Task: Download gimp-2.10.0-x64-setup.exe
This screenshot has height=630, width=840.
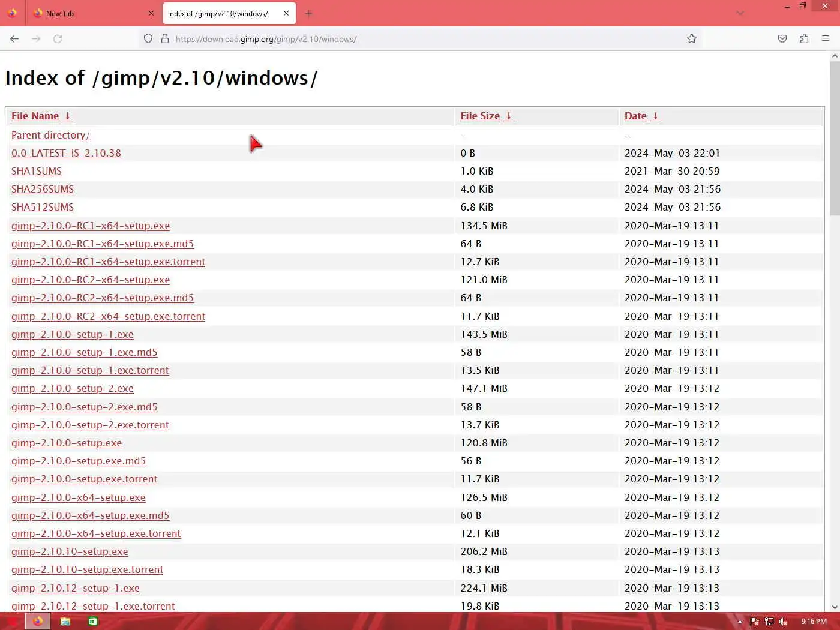Action: coord(78,497)
